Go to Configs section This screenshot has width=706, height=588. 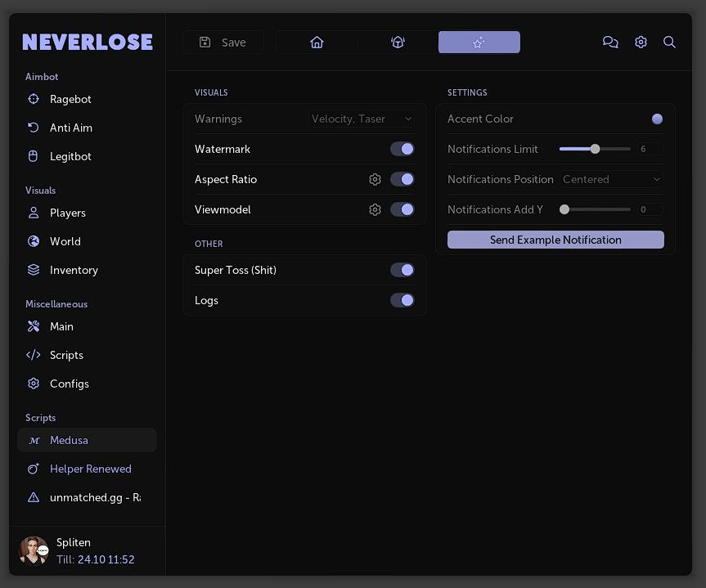69,384
